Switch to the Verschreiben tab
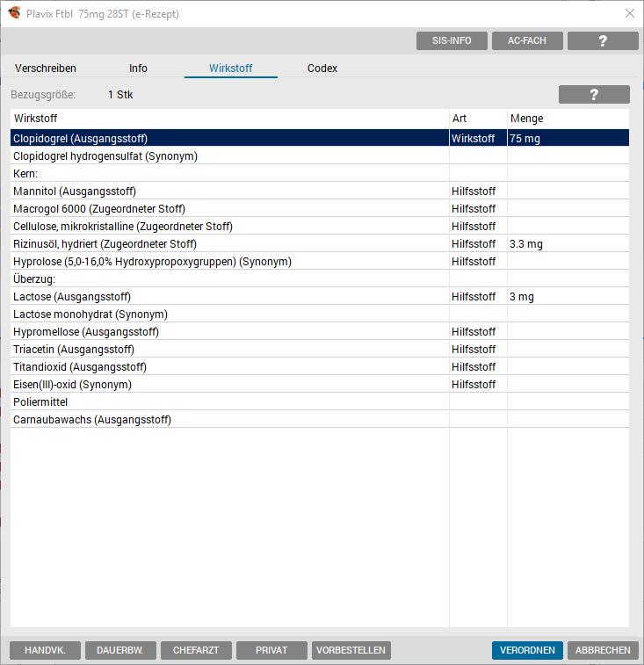Viewport: 644px width, 665px height. pyautogui.click(x=46, y=69)
